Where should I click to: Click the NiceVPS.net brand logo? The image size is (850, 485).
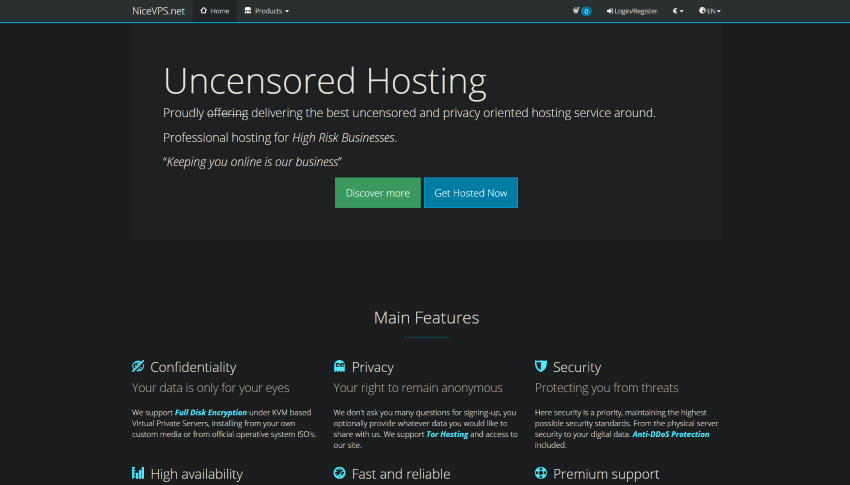coord(158,11)
